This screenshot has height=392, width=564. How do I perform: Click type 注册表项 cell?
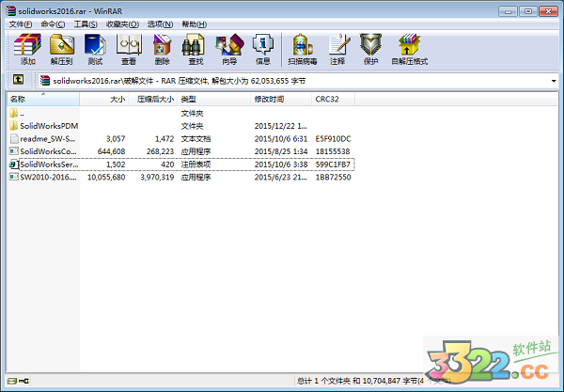click(x=196, y=165)
